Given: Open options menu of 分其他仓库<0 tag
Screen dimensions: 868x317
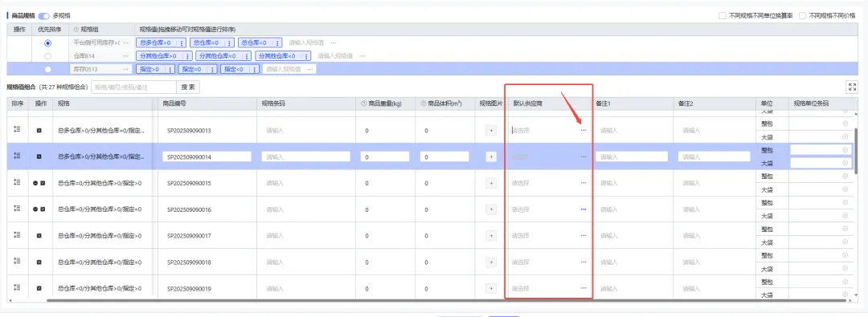Looking at the screenshot, I should coord(306,56).
